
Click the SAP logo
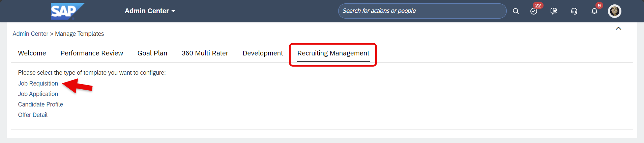tap(67, 11)
